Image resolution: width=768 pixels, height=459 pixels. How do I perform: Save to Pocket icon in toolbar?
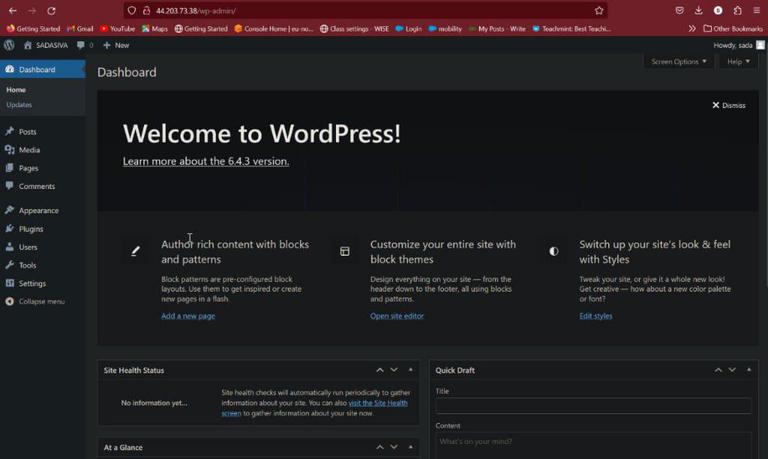click(x=679, y=10)
